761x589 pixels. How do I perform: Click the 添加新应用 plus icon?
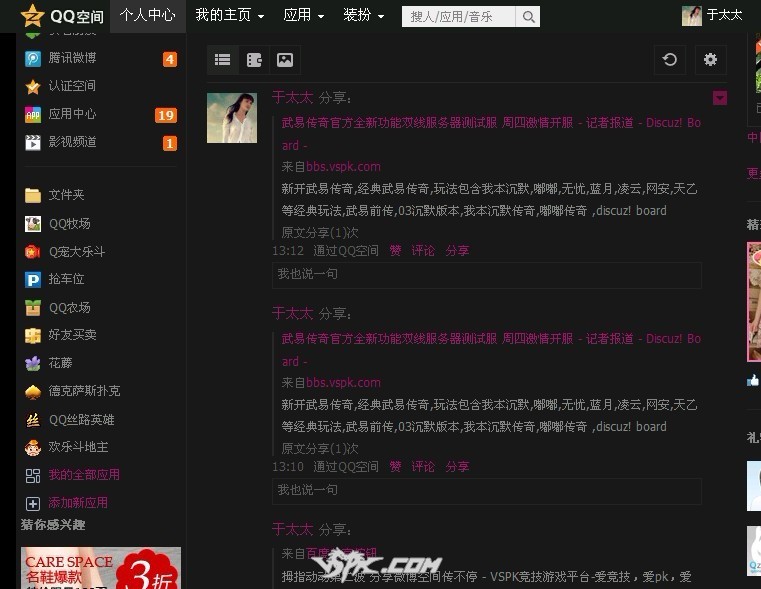pyautogui.click(x=33, y=504)
